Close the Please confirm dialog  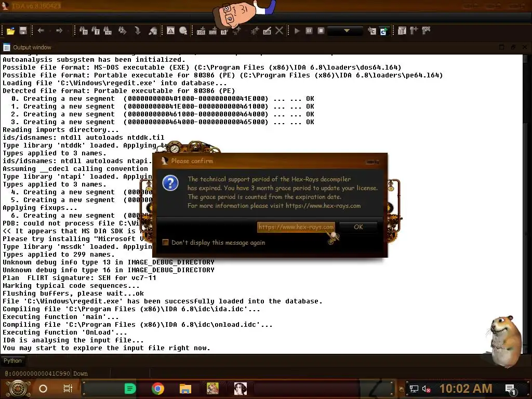(373, 162)
